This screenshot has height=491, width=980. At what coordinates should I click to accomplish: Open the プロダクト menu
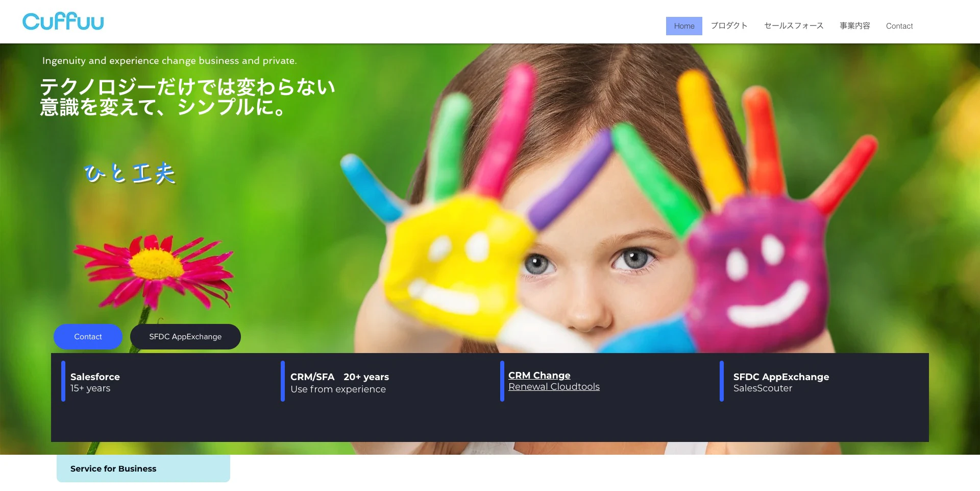[x=729, y=26]
